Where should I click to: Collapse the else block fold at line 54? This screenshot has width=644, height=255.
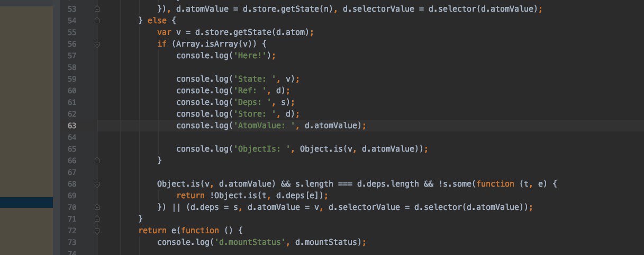(x=97, y=21)
